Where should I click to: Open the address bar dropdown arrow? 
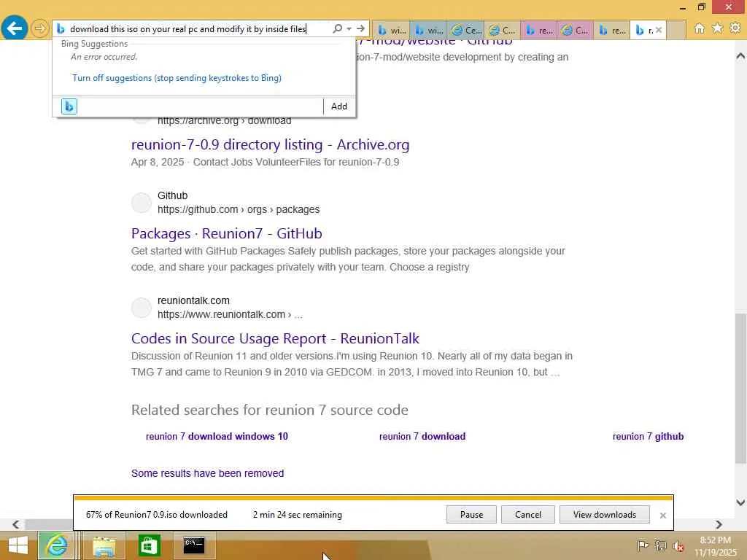coord(349,29)
